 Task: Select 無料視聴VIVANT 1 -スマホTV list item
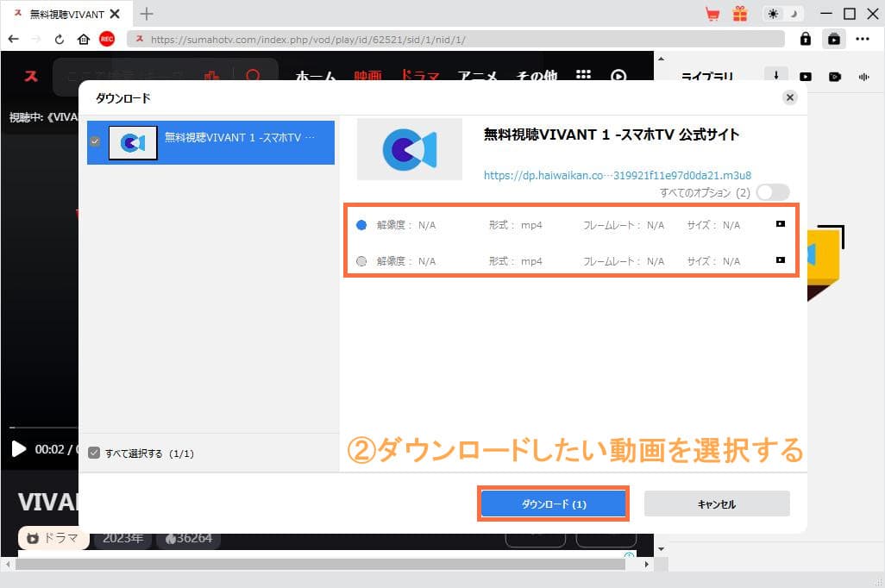pos(210,142)
